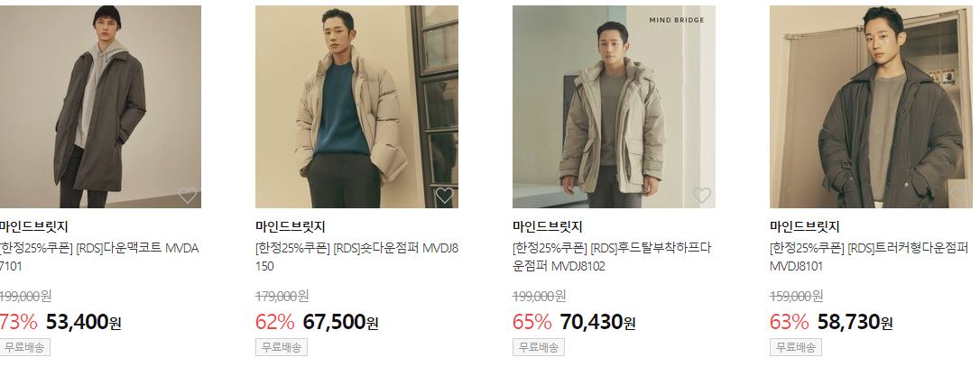
Task: Click heart icon on 다운맥코트 product image
Action: click(x=188, y=196)
